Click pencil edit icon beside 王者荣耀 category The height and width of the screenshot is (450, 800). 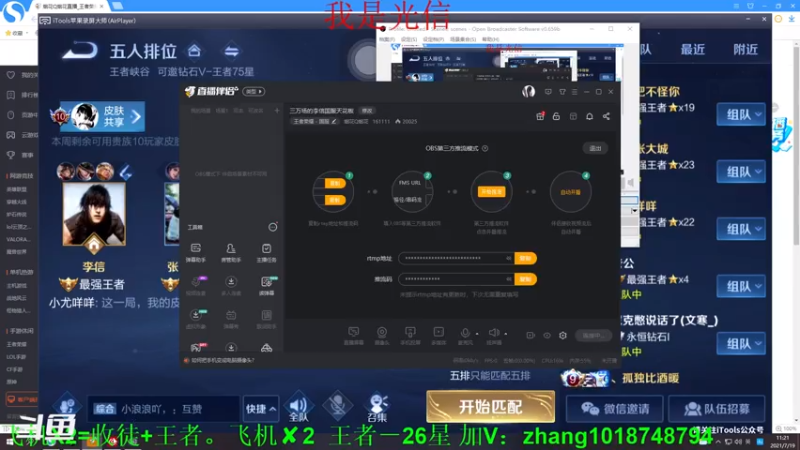(x=334, y=121)
